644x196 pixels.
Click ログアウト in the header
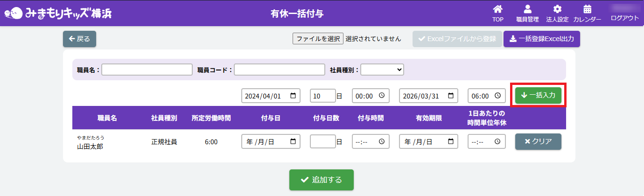point(624,18)
